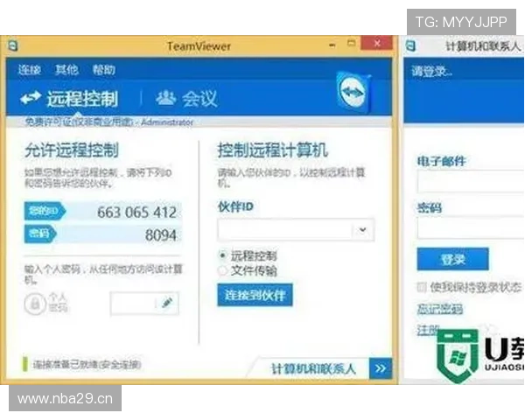Check 使我保持登录状态 checkbox
Image resolution: width=525 pixels, height=420 pixels.
coord(421,287)
